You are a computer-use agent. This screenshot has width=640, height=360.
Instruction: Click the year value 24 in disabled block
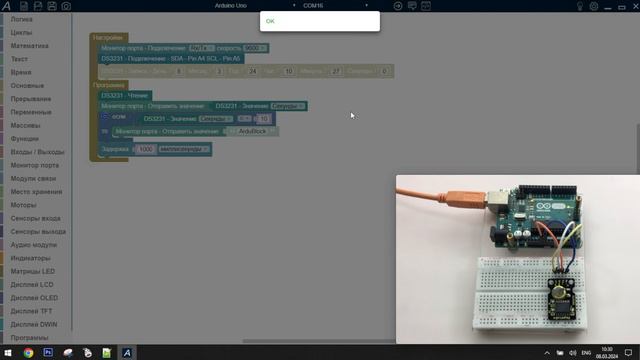click(253, 71)
